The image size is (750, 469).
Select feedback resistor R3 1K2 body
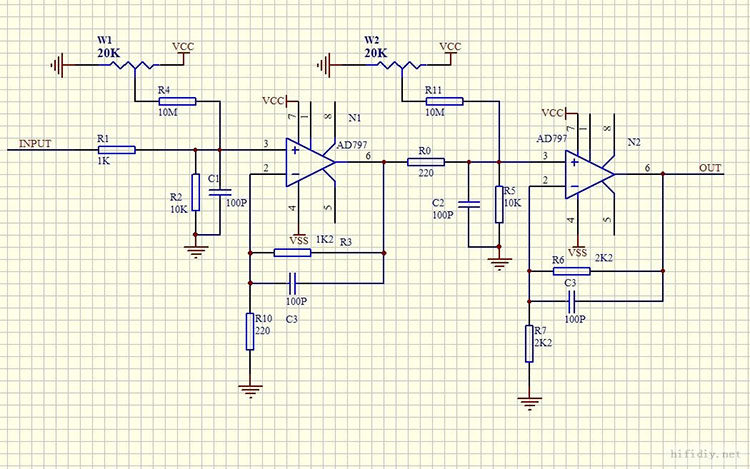(292, 252)
